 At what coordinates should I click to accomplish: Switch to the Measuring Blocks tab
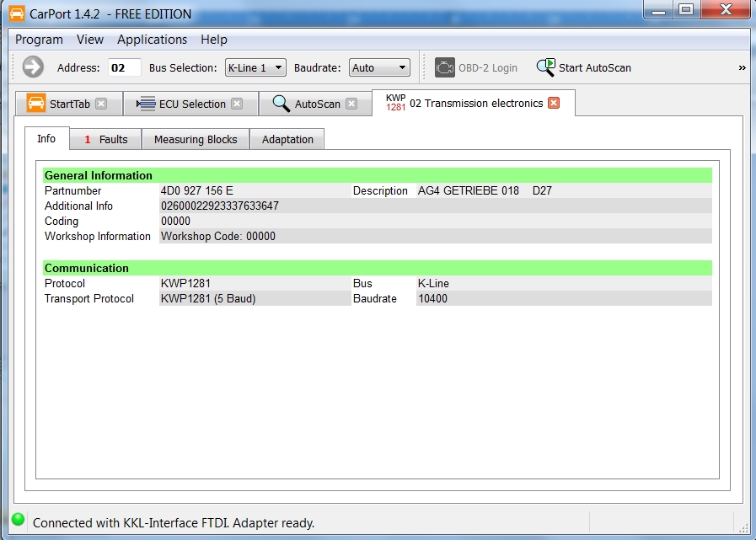(x=196, y=139)
